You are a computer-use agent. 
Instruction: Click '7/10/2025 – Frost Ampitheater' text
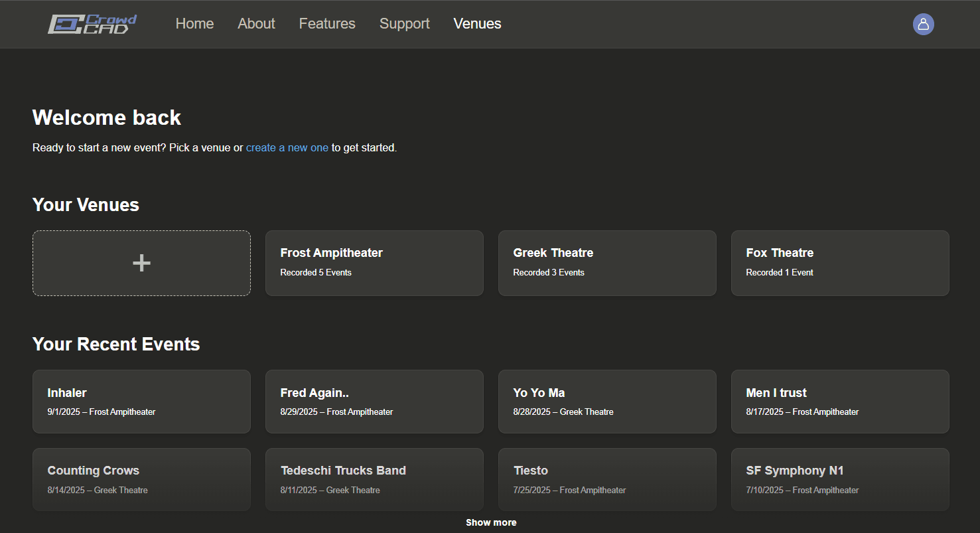(x=802, y=490)
